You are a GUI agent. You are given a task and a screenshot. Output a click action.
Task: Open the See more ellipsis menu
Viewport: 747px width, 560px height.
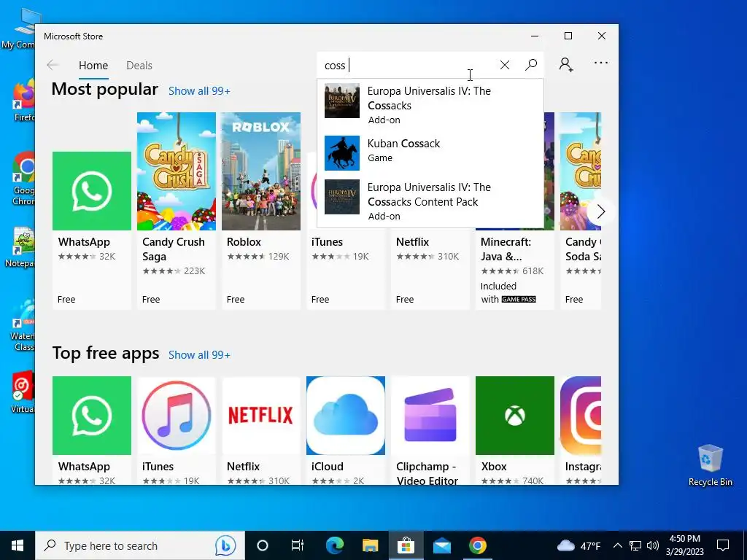[601, 63]
